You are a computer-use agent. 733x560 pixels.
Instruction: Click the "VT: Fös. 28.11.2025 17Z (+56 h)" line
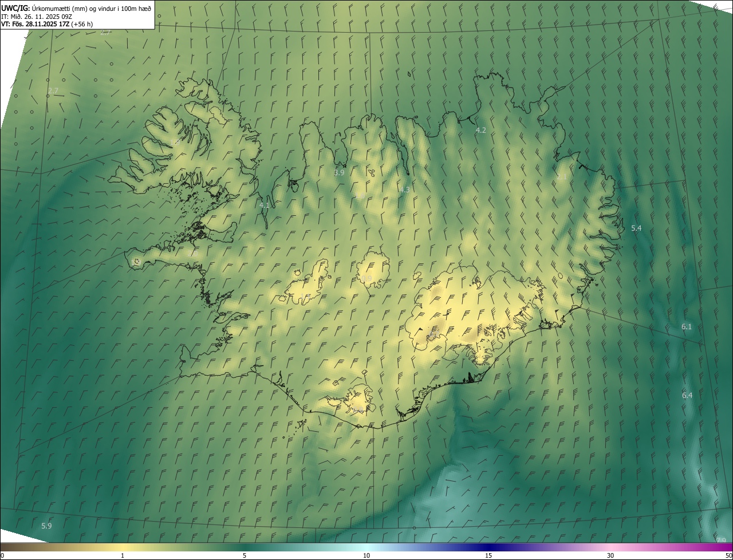(x=47, y=24)
